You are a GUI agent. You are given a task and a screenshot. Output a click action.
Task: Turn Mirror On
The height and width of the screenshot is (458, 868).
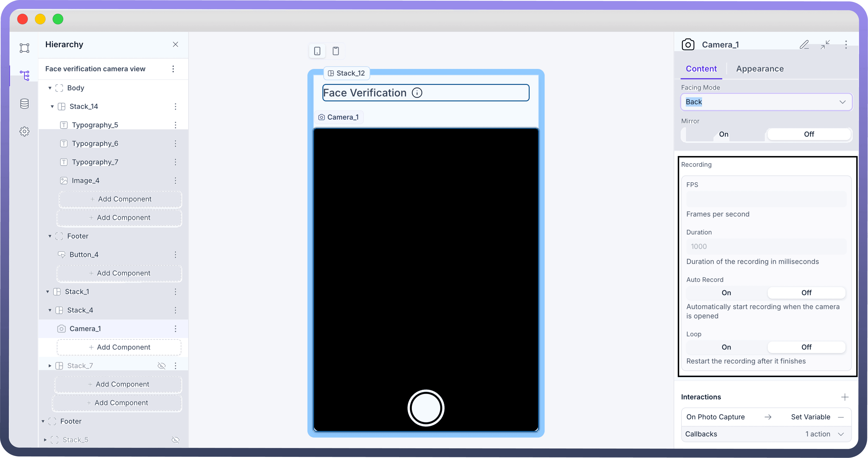(x=723, y=134)
